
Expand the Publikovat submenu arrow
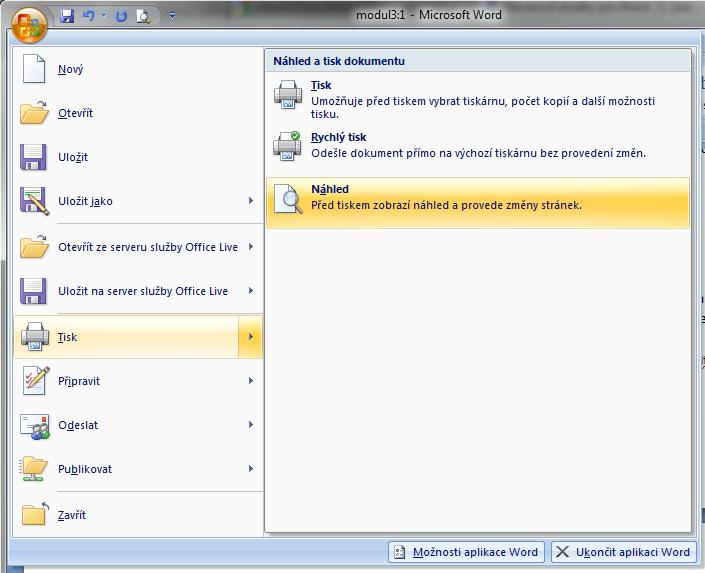click(x=251, y=469)
